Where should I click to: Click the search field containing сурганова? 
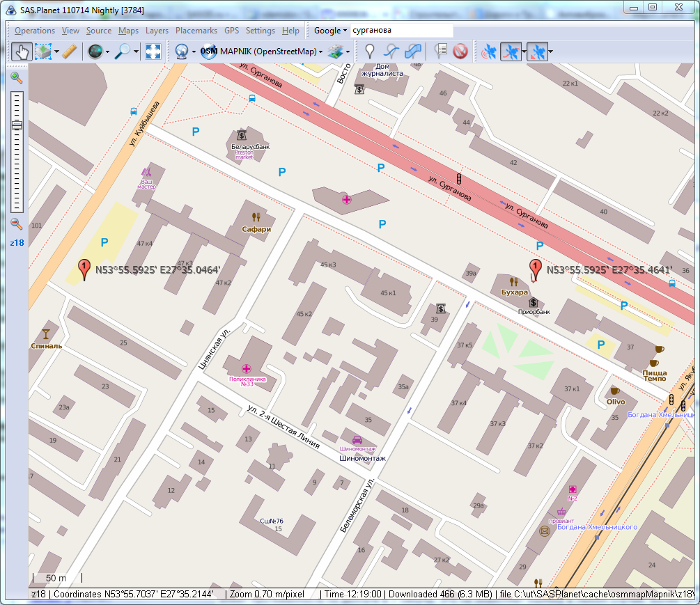click(x=401, y=31)
